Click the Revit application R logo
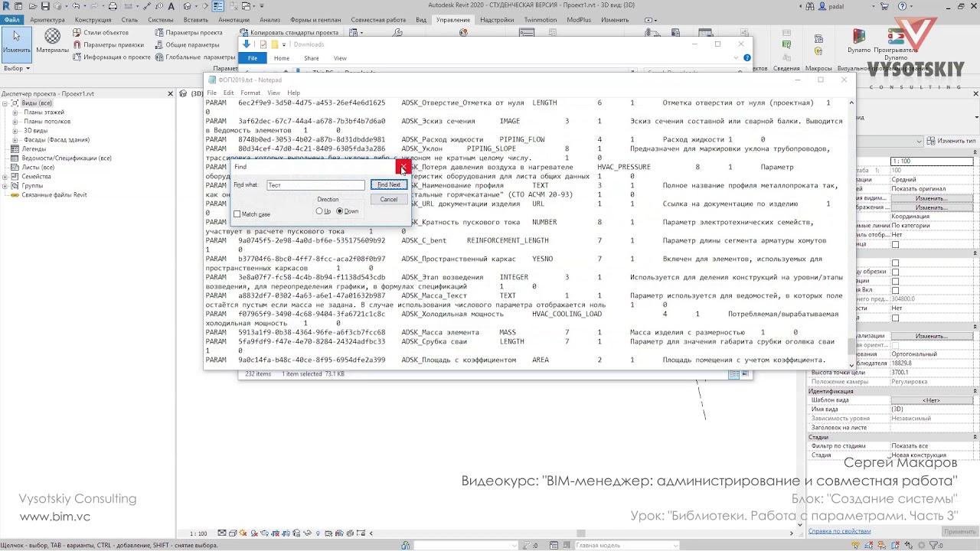980x551 pixels. [8, 6]
